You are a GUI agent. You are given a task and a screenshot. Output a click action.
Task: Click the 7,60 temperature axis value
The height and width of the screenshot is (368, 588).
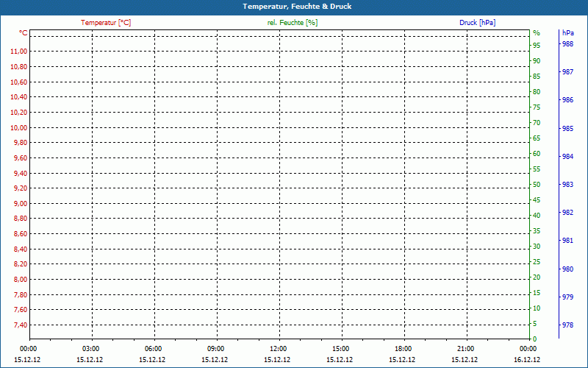21,310
